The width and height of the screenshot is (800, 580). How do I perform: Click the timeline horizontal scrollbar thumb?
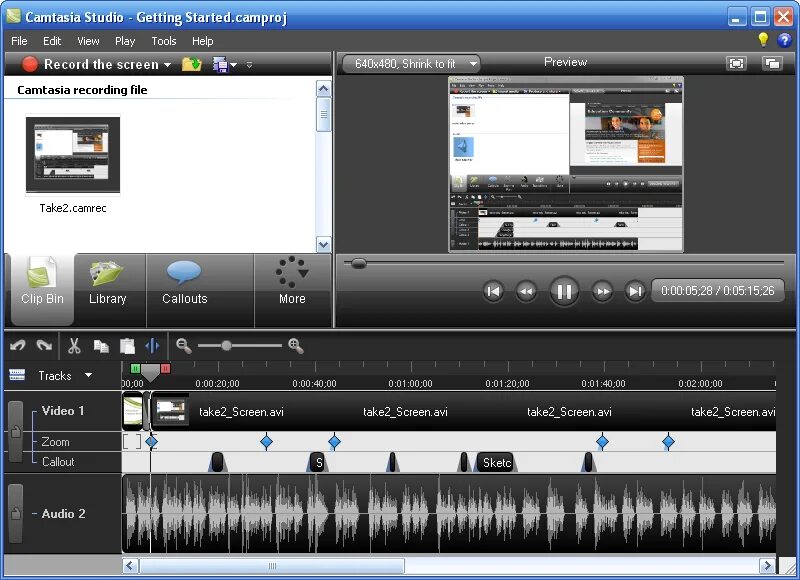point(272,566)
